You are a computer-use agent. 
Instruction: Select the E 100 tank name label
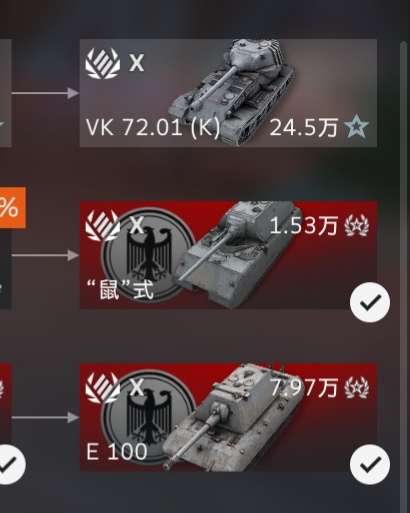click(117, 452)
